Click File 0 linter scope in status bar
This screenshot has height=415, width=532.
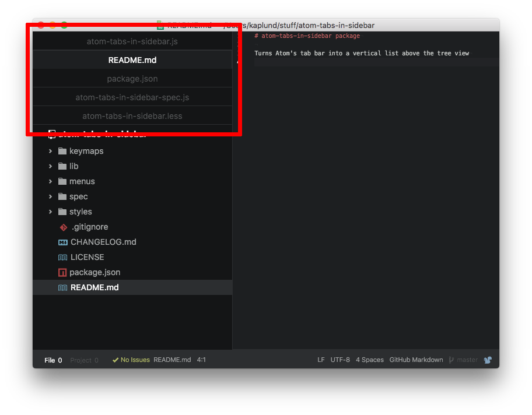tap(53, 360)
